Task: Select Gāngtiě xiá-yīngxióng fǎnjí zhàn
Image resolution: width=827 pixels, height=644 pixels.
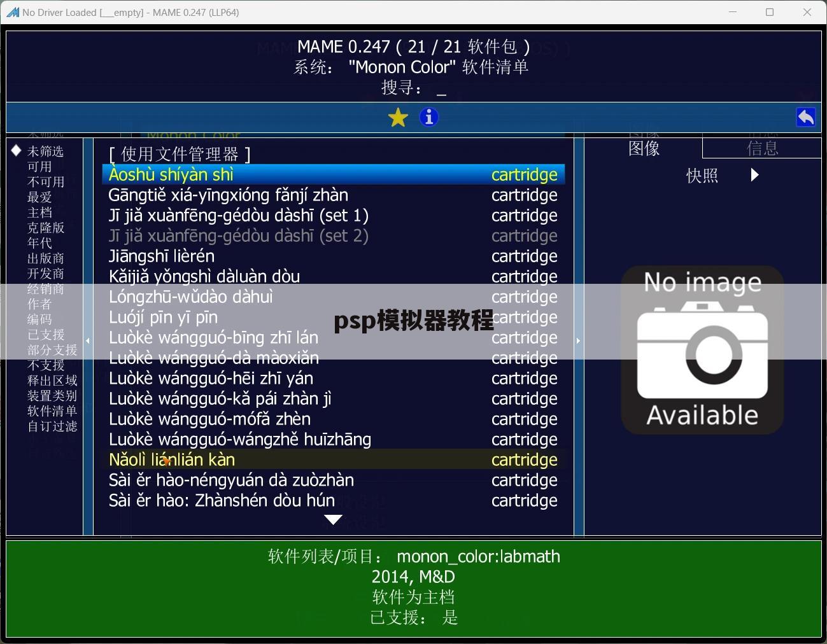Action: point(333,195)
